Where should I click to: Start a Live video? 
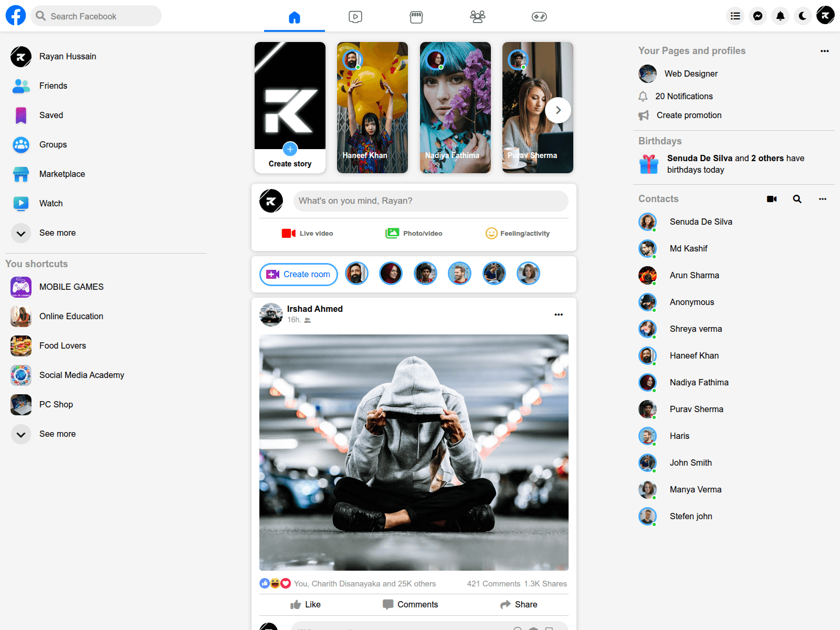coord(308,233)
